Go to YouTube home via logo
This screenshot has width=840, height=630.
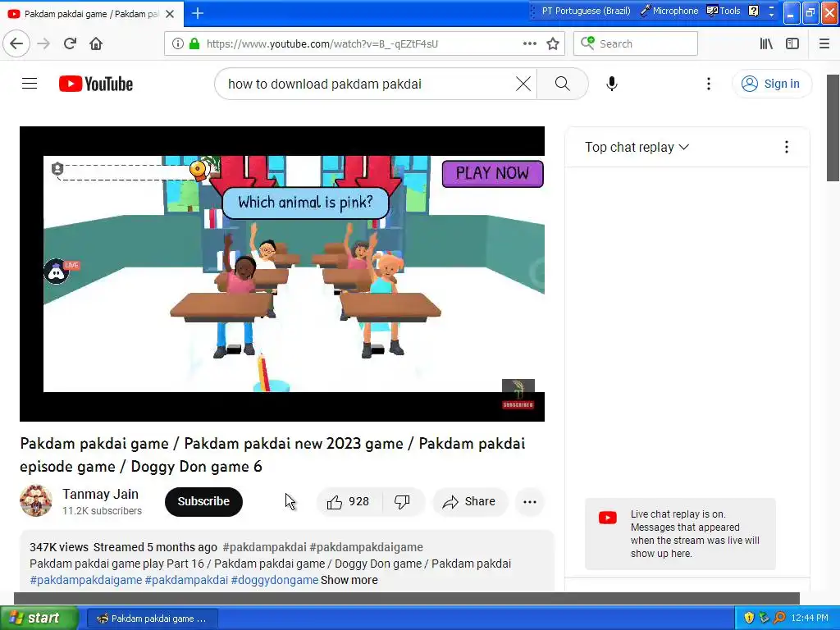tap(96, 84)
